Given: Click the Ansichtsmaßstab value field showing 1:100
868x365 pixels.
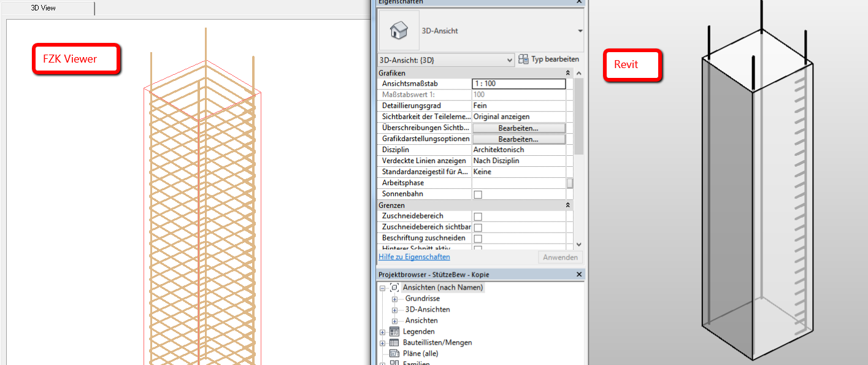Looking at the screenshot, I should (518, 83).
